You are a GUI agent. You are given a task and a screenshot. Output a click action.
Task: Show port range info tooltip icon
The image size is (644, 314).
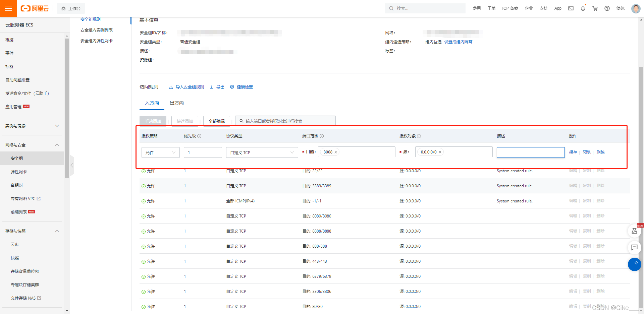pos(322,136)
